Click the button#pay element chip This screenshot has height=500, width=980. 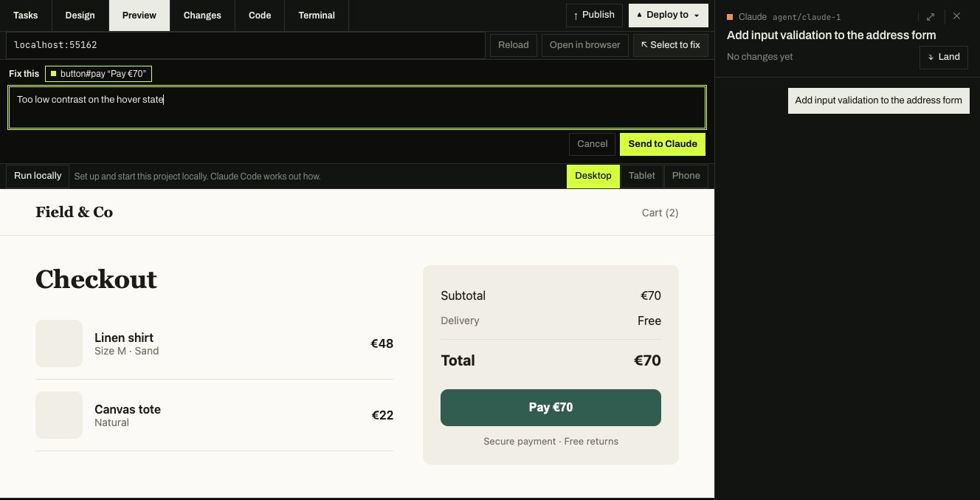click(98, 74)
